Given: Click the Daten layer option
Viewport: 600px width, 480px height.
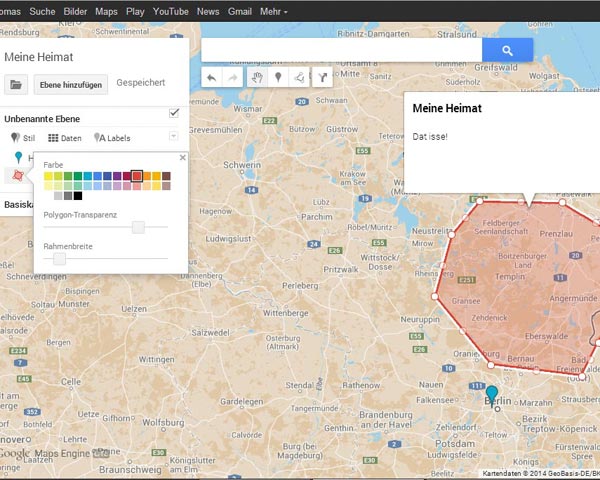Looking at the screenshot, I should [65, 138].
